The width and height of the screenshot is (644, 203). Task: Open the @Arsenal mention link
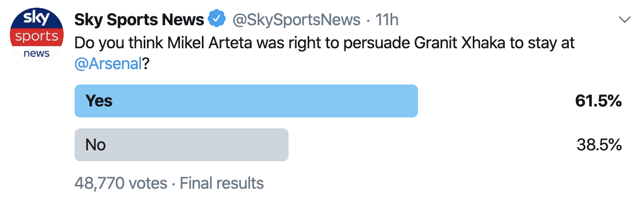(x=108, y=64)
